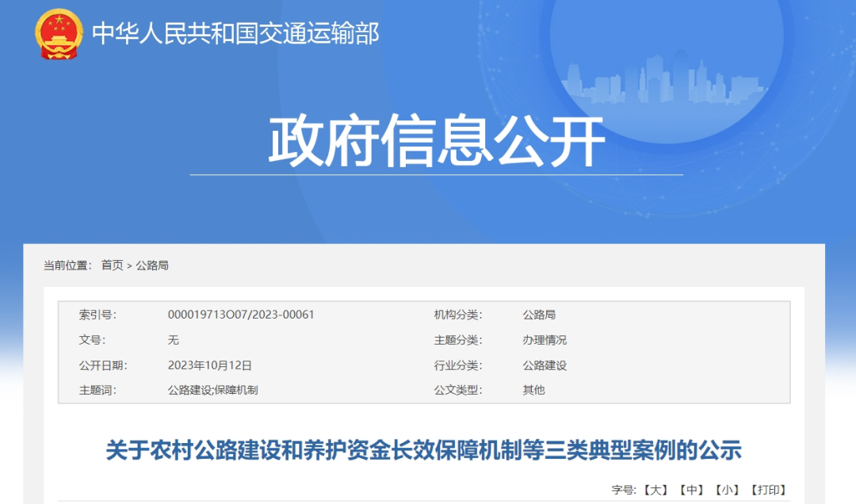Click the 当前位置 label

point(67,265)
